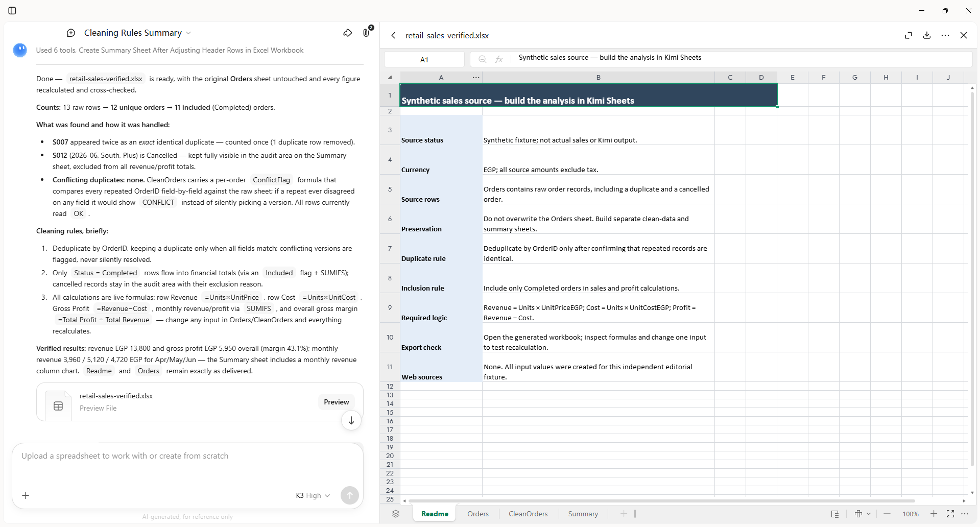Go back from file preview

pyautogui.click(x=393, y=36)
